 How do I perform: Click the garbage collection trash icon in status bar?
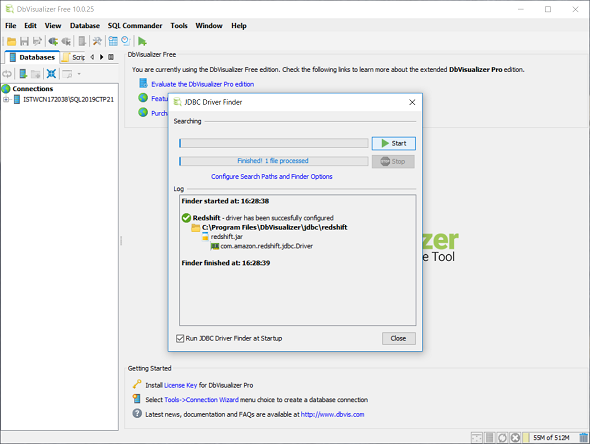pos(584,437)
